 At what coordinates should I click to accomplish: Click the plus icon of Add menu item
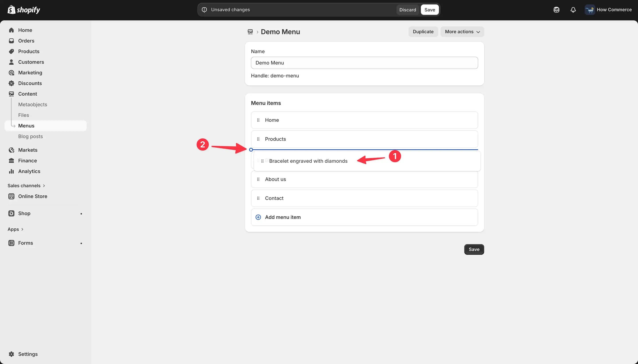(258, 217)
